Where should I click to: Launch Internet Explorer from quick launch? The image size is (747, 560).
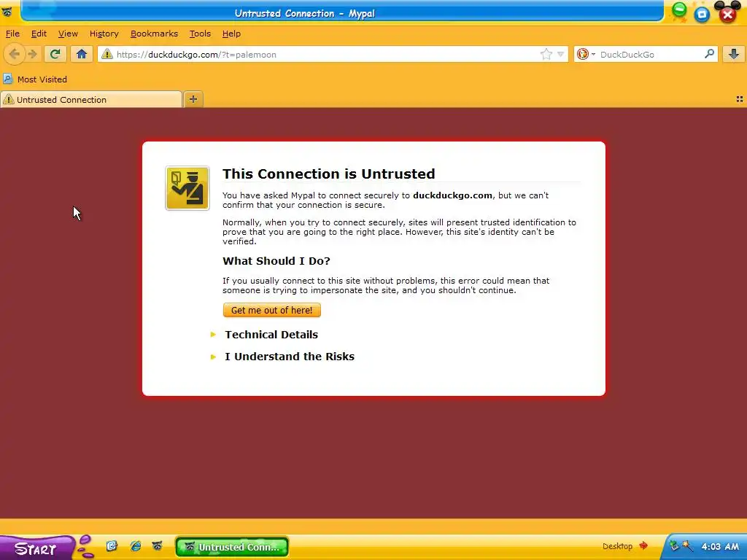(x=135, y=545)
